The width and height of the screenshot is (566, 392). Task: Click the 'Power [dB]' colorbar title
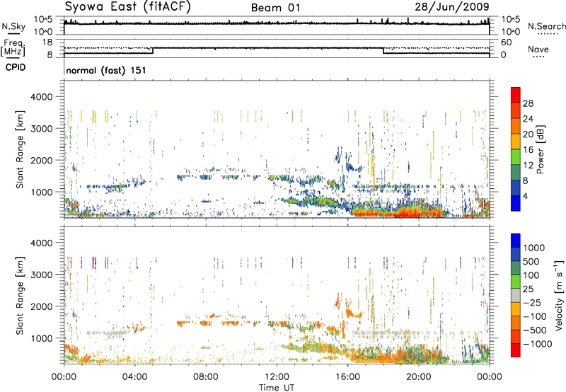pos(540,150)
